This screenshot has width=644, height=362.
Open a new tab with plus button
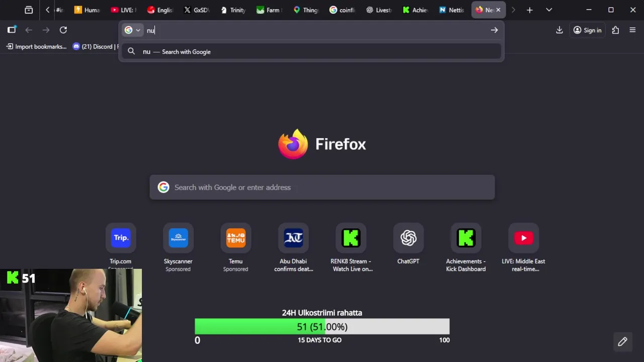pos(529,10)
